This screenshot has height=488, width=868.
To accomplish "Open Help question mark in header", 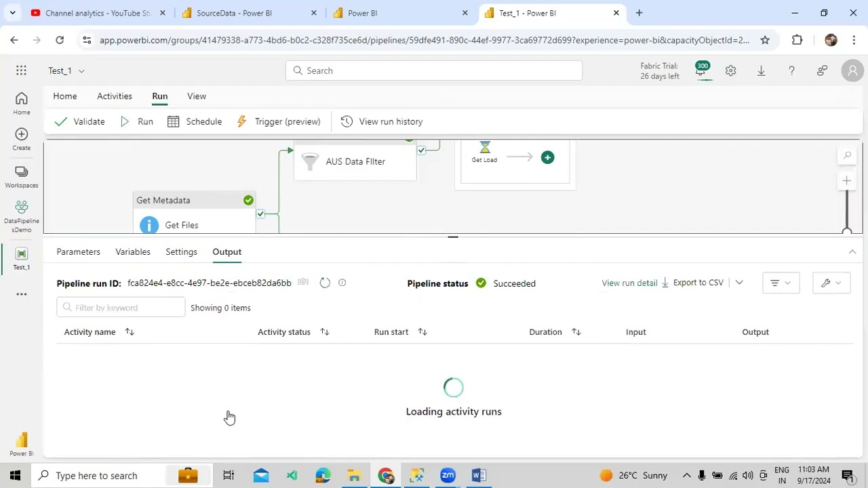I will coord(791,70).
